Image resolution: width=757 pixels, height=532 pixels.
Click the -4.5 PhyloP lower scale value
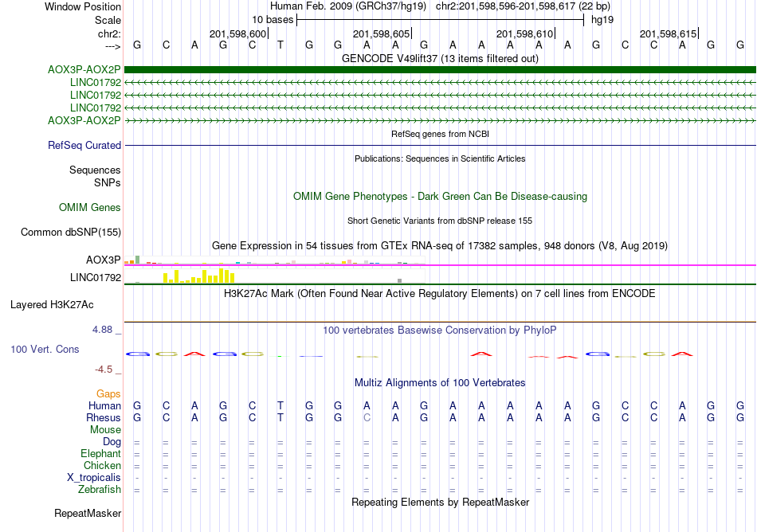click(x=104, y=370)
